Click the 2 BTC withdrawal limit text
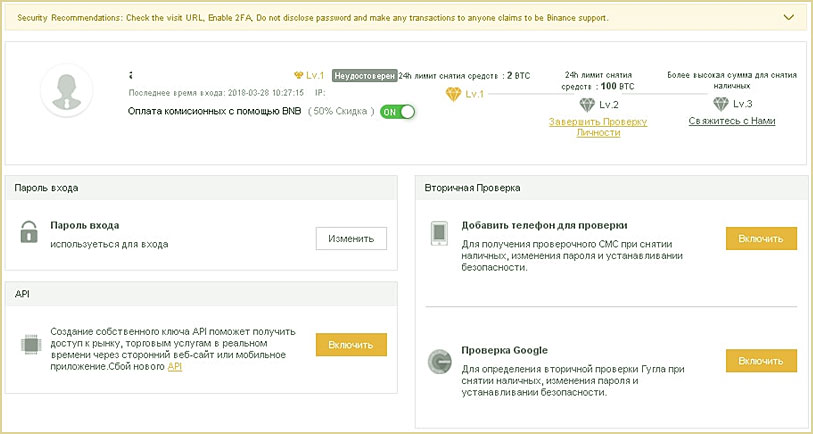This screenshot has height=434, width=813. [464, 76]
